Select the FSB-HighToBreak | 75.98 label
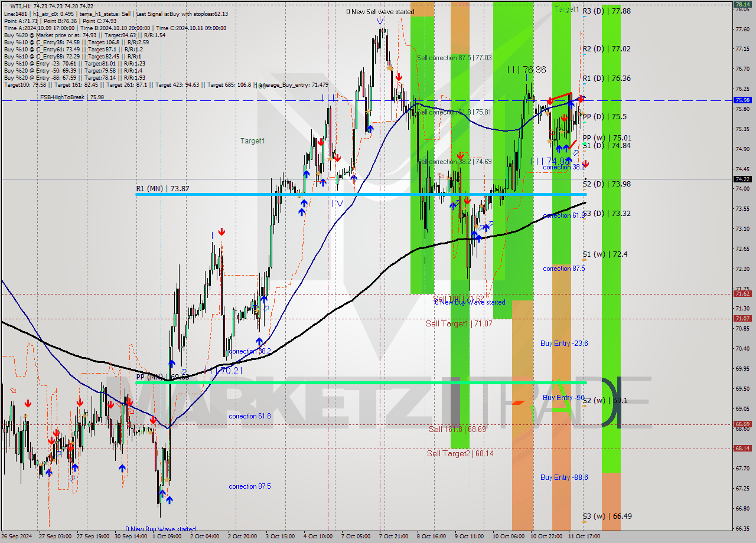The height and width of the screenshot is (543, 756). [72, 97]
